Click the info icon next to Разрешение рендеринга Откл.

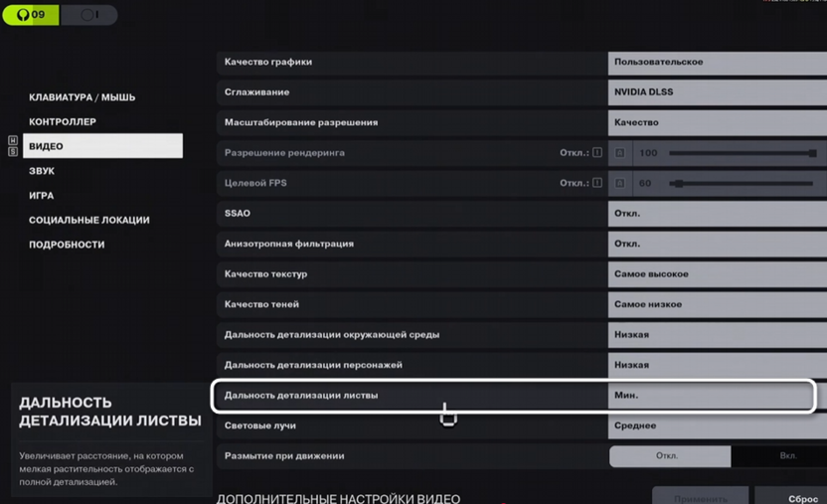(x=597, y=153)
